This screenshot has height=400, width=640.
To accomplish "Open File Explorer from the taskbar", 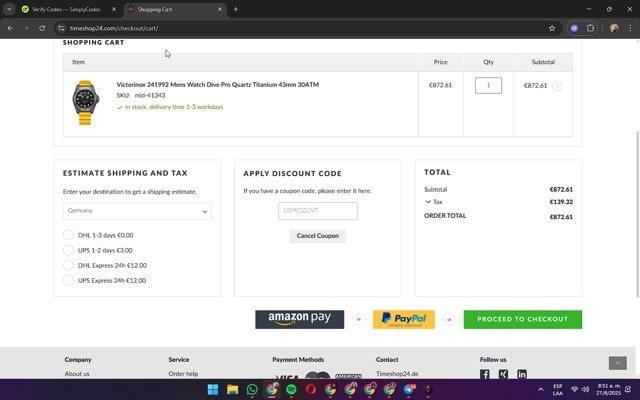I will (x=232, y=389).
